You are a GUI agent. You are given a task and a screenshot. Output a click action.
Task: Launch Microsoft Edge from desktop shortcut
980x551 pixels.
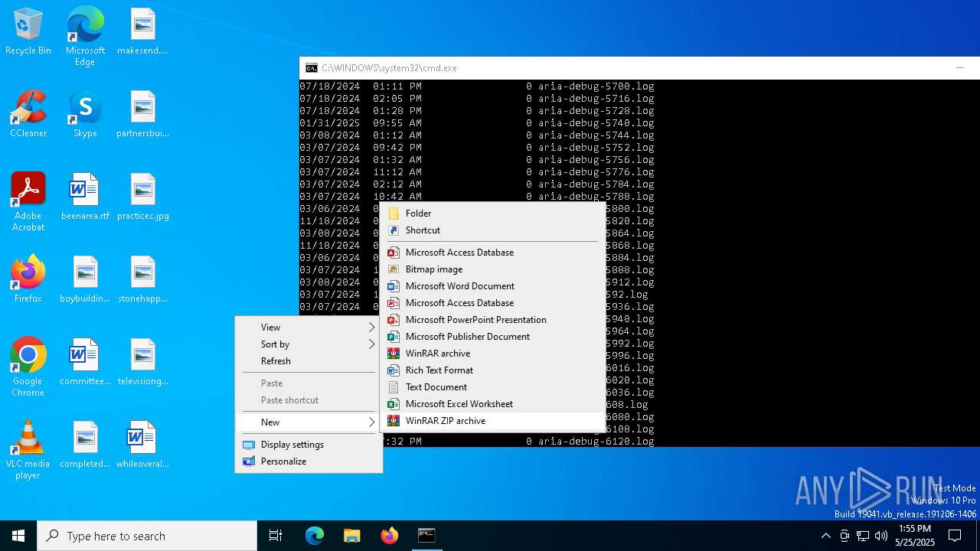[x=85, y=37]
